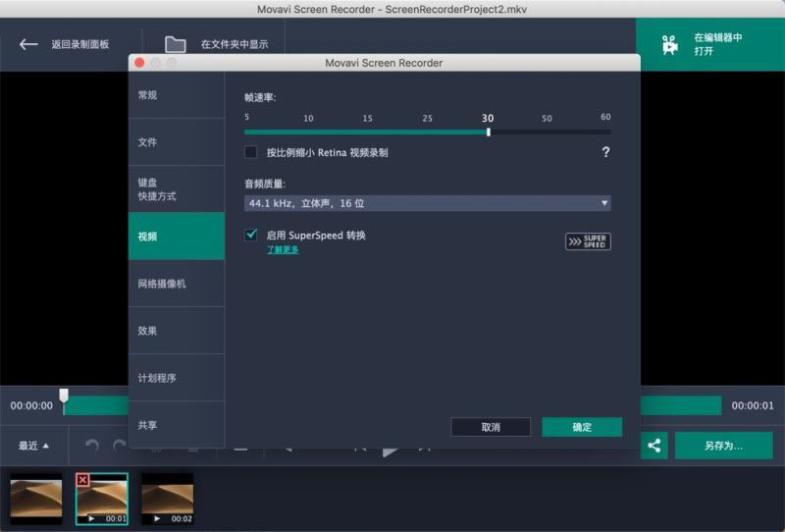Click the undo arrow icon

[x=92, y=446]
